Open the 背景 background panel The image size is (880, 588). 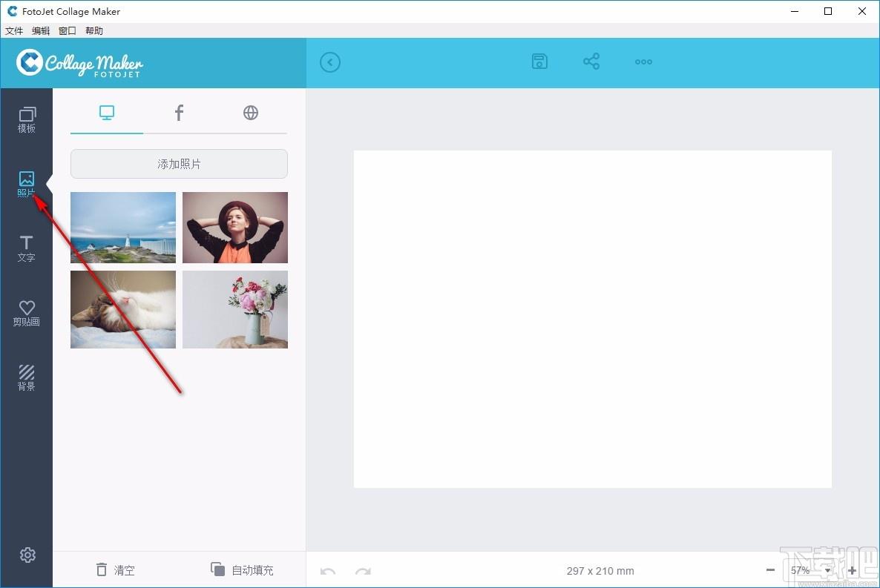point(27,377)
